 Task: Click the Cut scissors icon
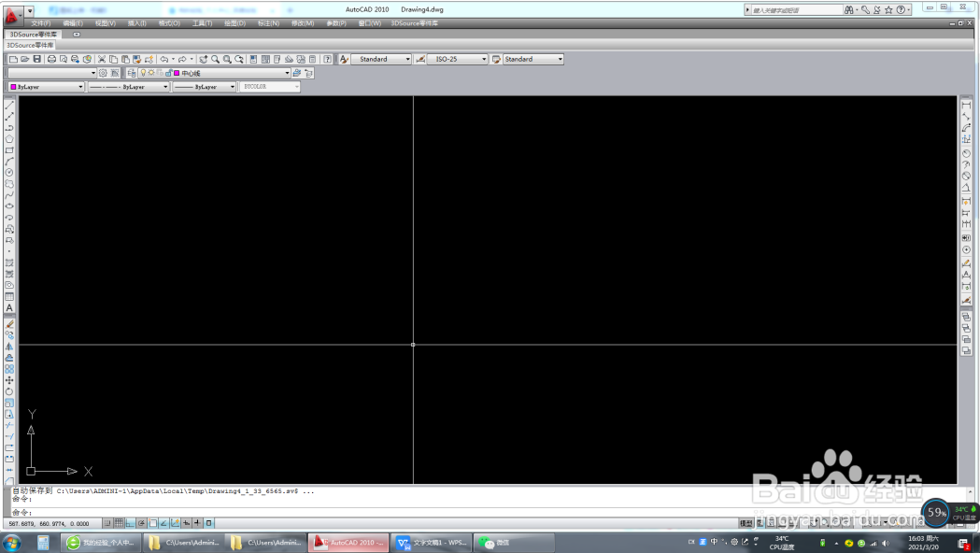coord(101,60)
